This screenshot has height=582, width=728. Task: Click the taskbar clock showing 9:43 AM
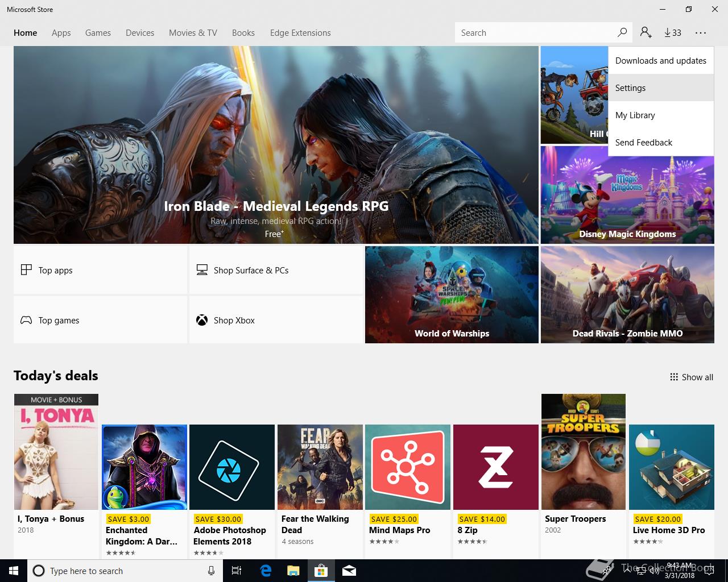[680, 571]
